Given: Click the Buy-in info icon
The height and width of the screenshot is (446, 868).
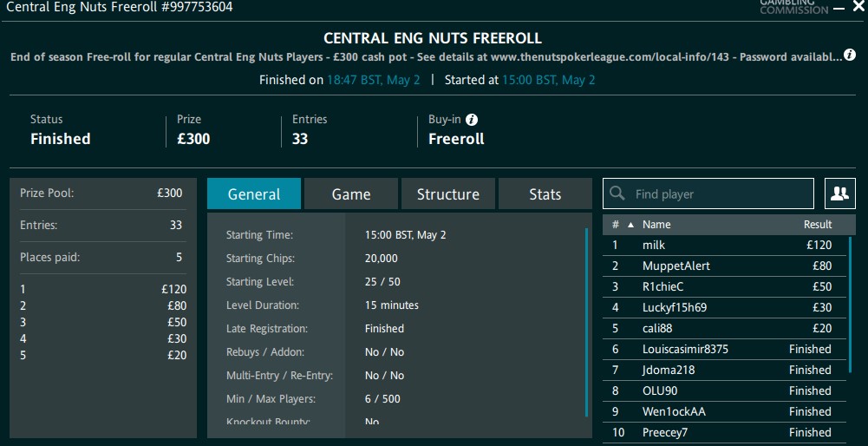Looking at the screenshot, I should coord(472,120).
